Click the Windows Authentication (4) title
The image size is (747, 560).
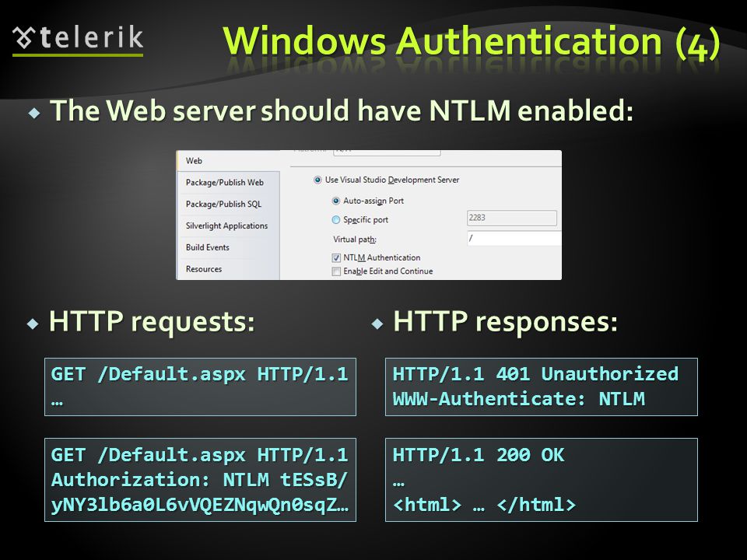(472, 42)
